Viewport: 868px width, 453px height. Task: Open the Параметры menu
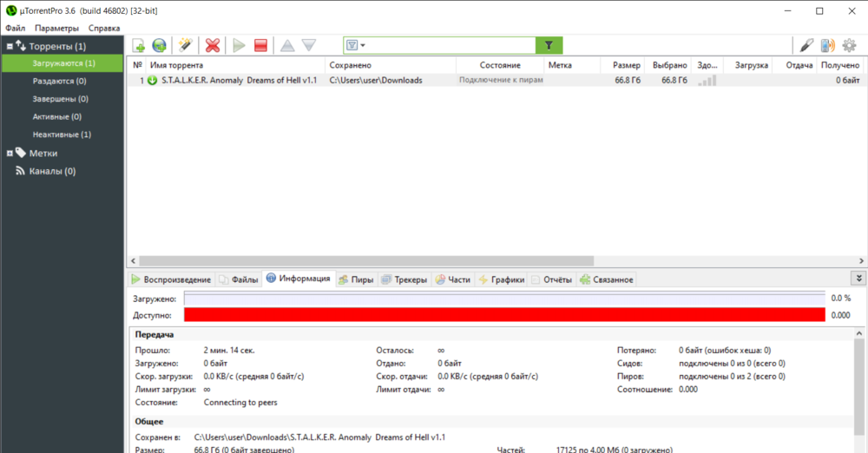(x=56, y=28)
